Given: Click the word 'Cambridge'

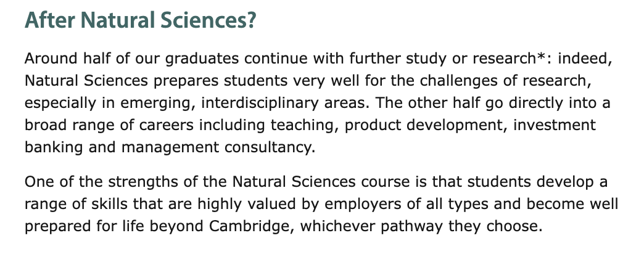Looking at the screenshot, I should 249,226.
